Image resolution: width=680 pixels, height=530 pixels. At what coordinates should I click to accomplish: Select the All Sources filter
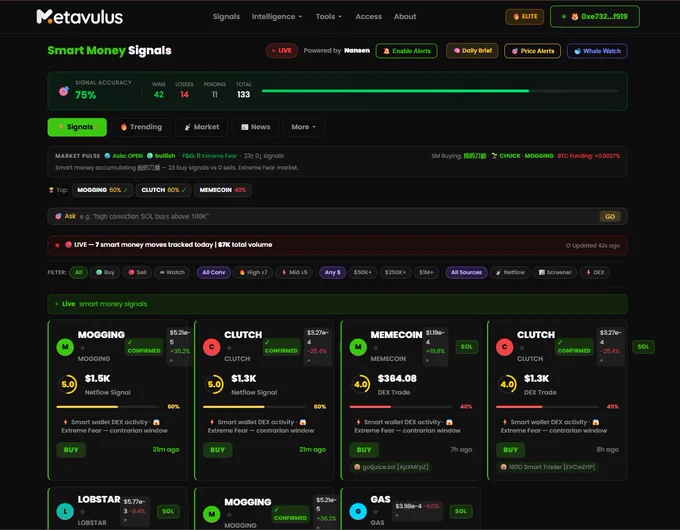466,272
